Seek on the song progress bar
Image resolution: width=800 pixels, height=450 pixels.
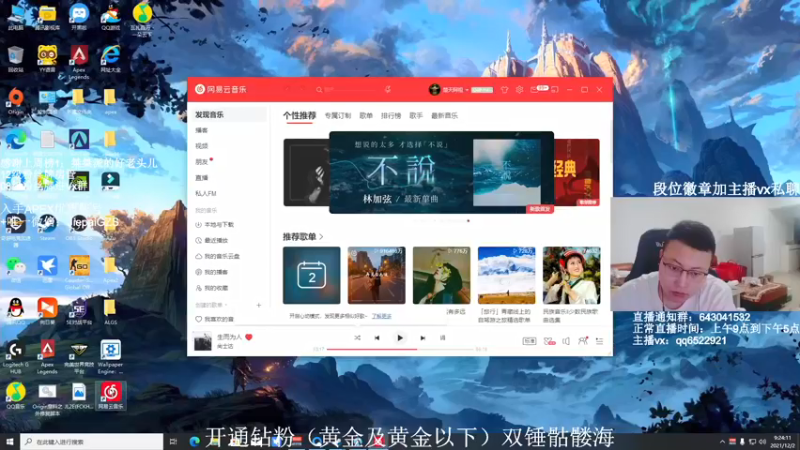point(401,349)
